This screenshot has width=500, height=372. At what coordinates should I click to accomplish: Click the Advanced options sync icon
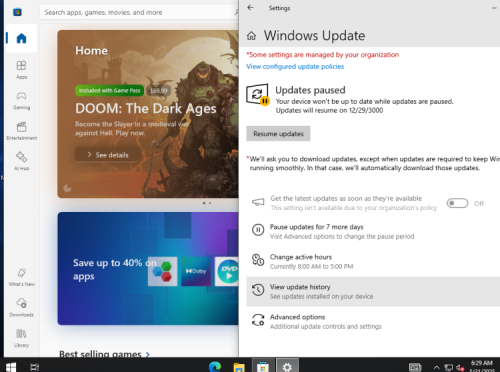click(x=258, y=320)
